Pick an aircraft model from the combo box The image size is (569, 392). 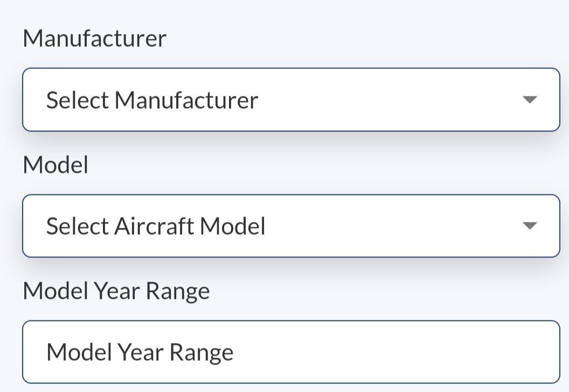291,226
